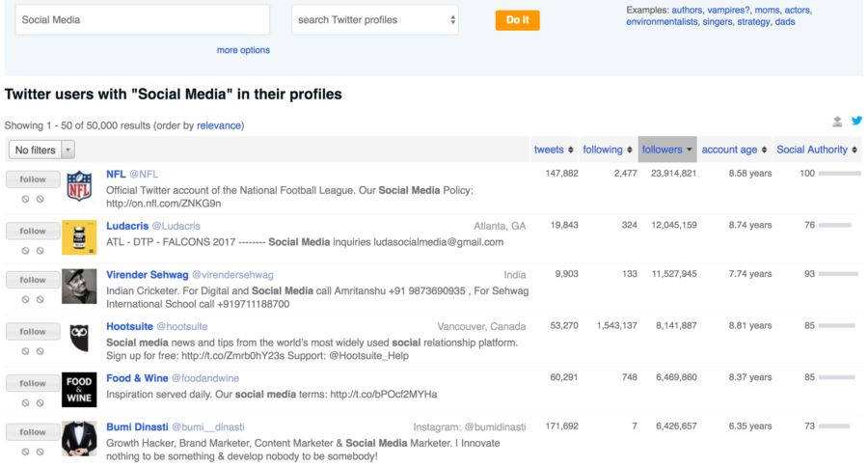Click NFL followers count 23,914,821
Viewport: 868px width, 467px height.
click(674, 174)
